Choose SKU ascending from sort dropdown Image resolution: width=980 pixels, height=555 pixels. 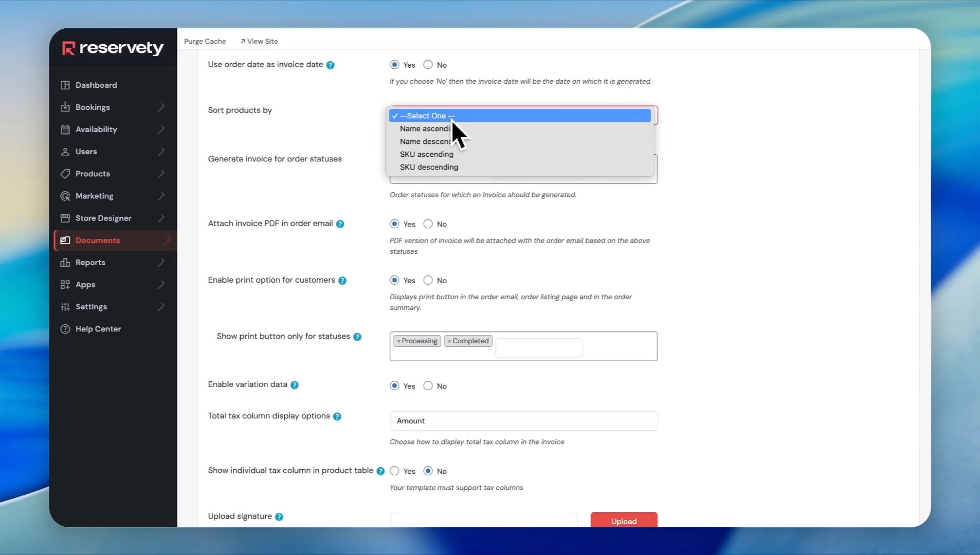point(426,154)
